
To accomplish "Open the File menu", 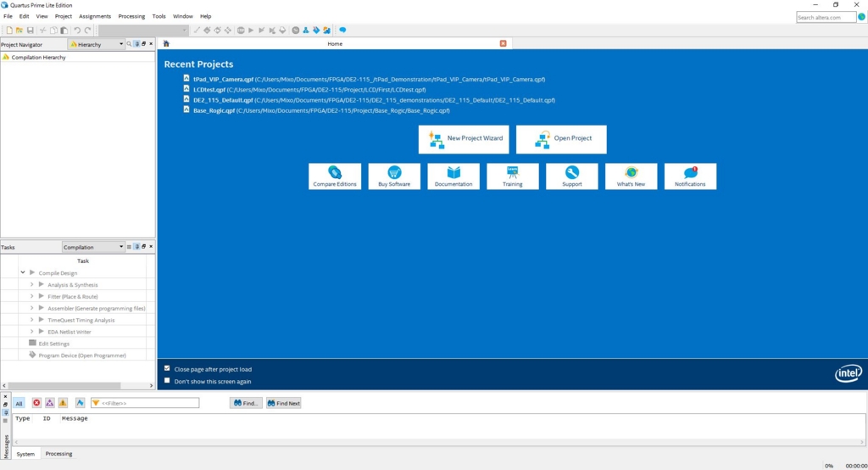I will 8,16.
